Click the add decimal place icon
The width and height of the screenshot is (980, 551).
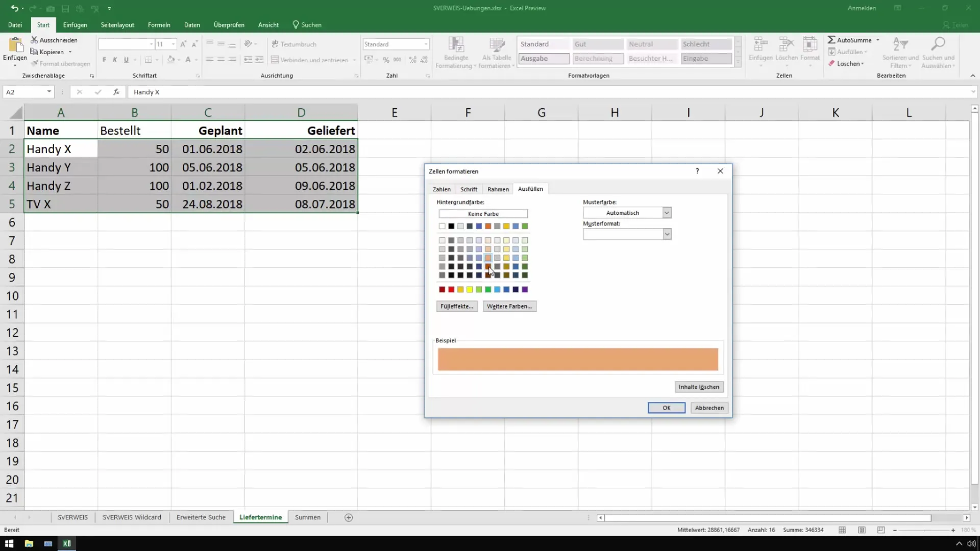[412, 60]
